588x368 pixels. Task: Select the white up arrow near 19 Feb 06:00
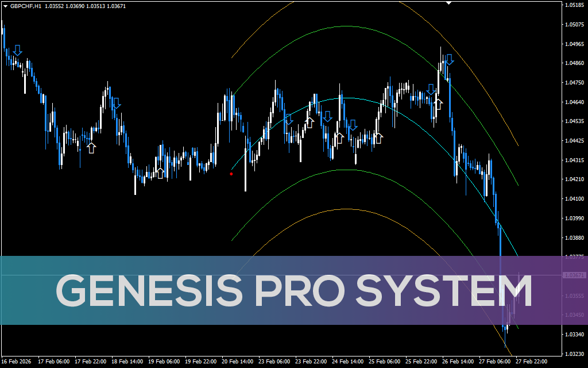click(160, 172)
